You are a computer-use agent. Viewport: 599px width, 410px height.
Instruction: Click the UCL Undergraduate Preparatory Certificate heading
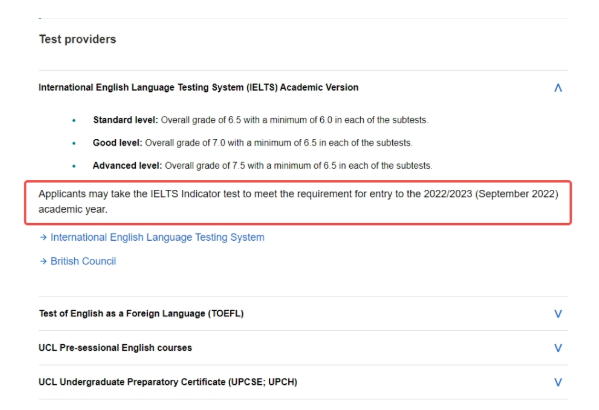pyautogui.click(x=168, y=382)
